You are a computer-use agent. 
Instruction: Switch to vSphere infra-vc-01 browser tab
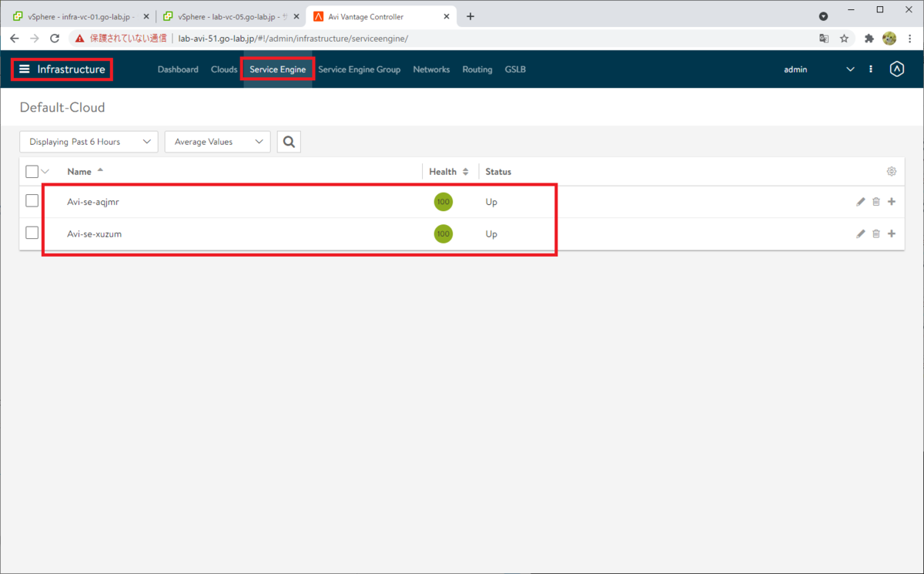coord(80,16)
